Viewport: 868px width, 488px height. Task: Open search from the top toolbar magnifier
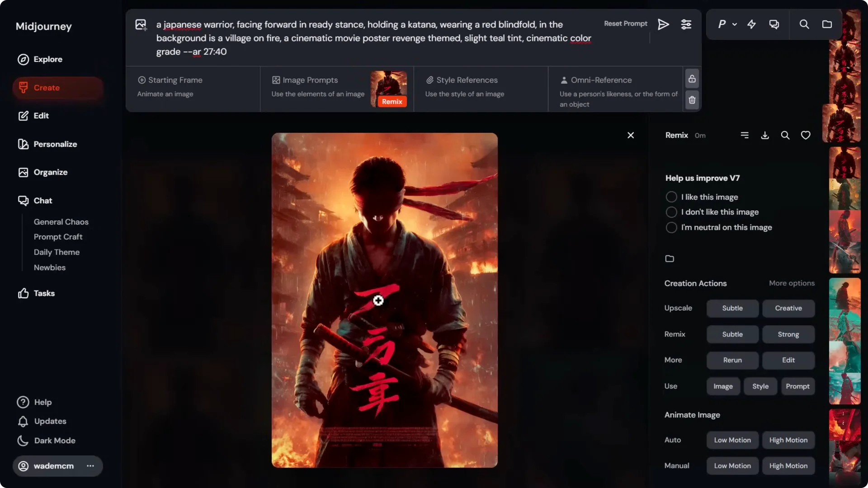click(x=804, y=24)
